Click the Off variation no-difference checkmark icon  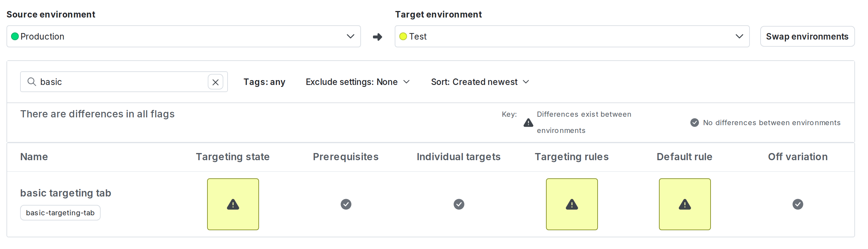pos(797,204)
